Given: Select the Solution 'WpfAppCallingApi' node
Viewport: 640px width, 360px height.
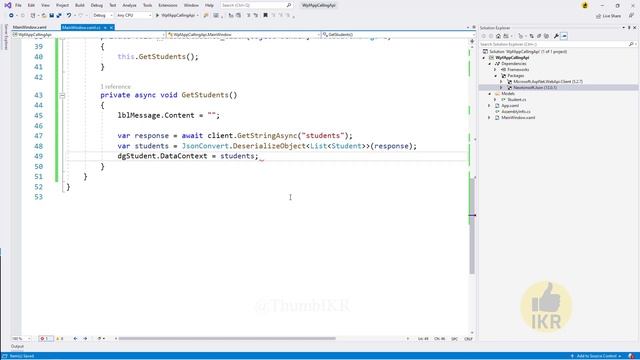Looking at the screenshot, I should (x=528, y=51).
